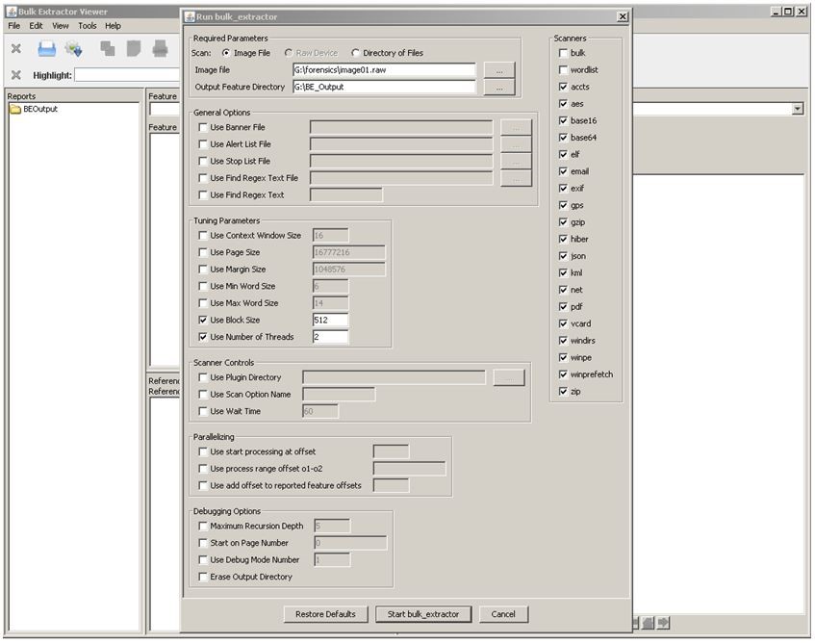Click the Number of Threads input field
815x644 pixels.
[330, 337]
